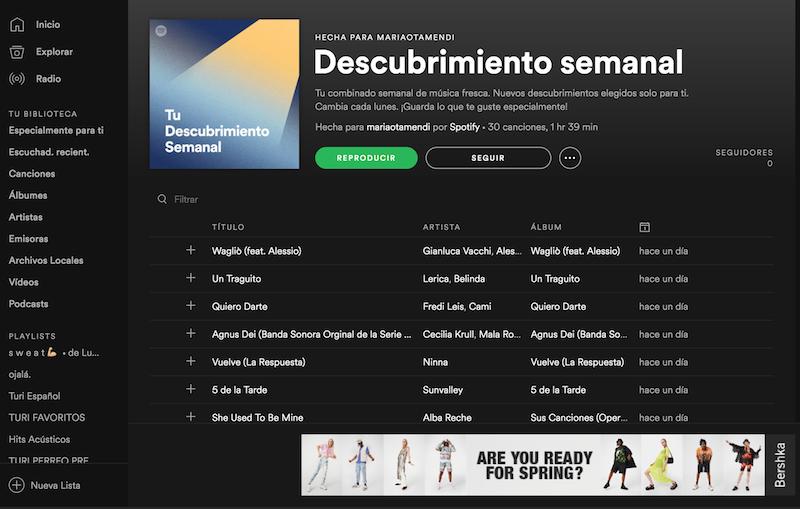
Task: Add Un Traguito with its plus icon
Action: tap(191, 277)
